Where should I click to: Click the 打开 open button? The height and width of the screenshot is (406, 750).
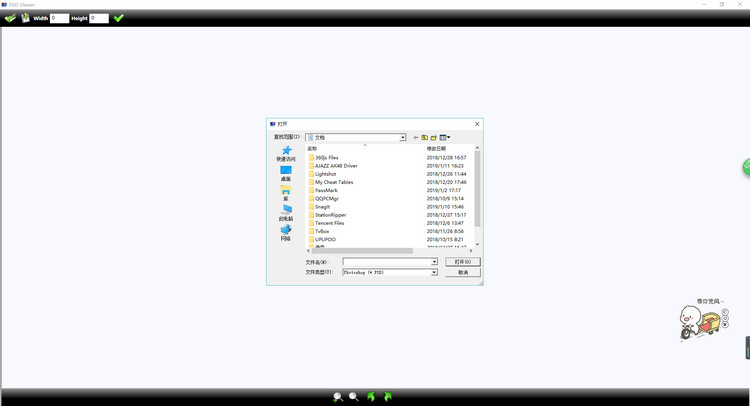click(463, 262)
